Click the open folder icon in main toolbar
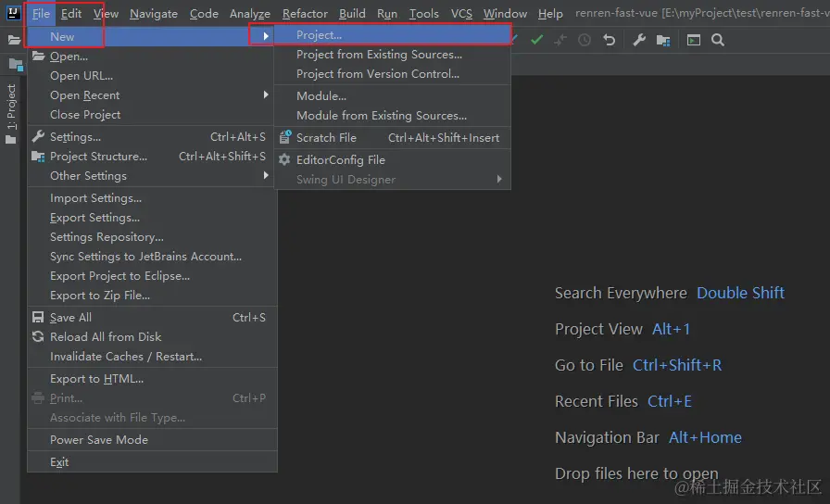 click(14, 40)
